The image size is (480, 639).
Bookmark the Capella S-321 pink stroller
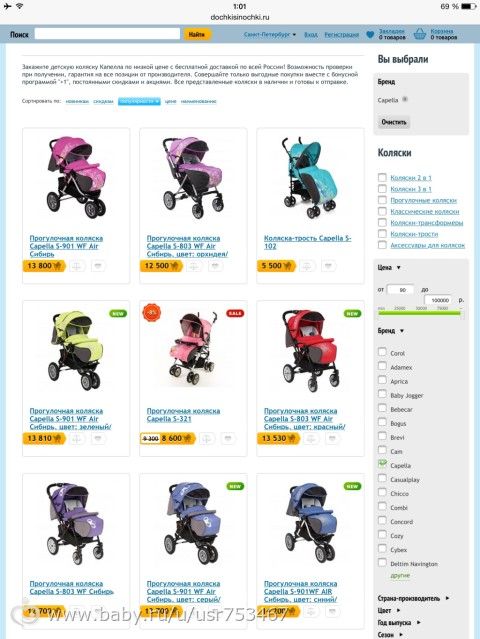pos(228,438)
